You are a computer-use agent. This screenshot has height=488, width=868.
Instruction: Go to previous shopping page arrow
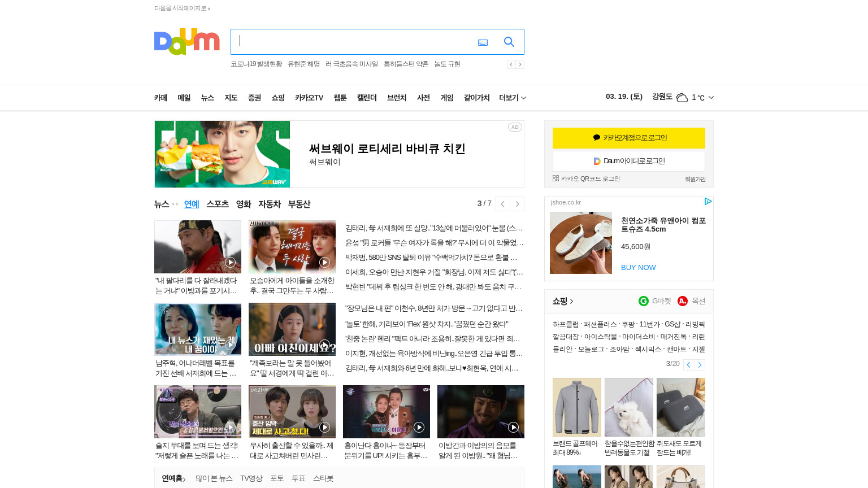pos(688,365)
